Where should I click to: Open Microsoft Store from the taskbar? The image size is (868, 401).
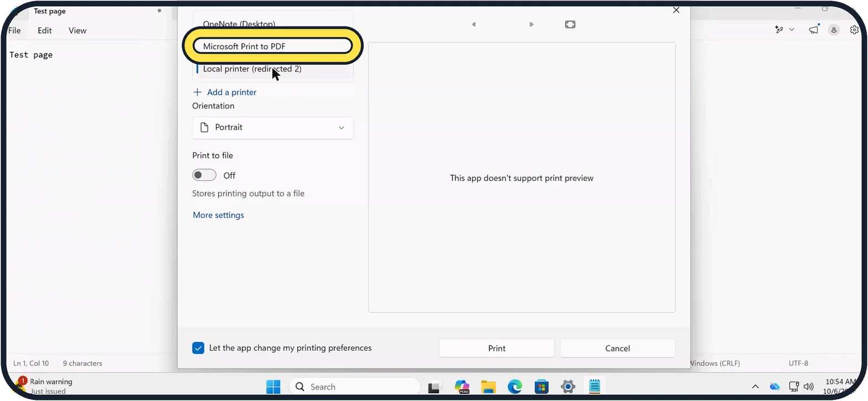(541, 387)
